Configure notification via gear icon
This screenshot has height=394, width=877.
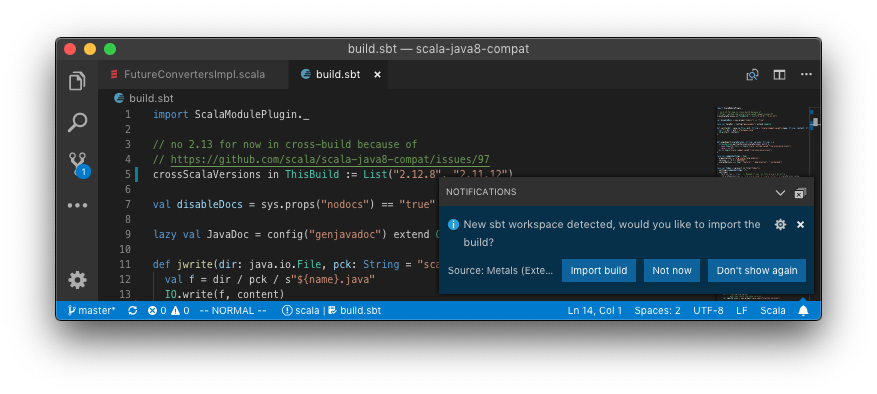[780, 224]
